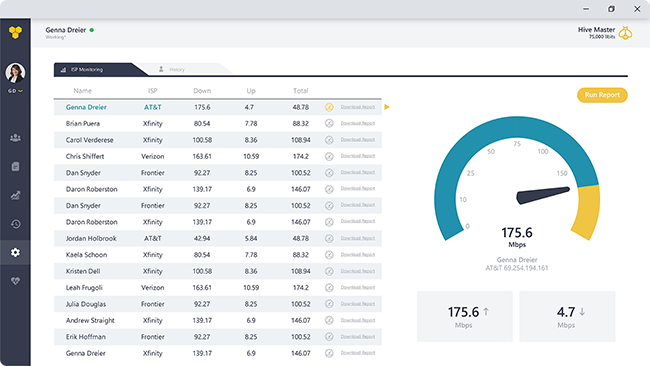Screen dimensions: 650x366
Task: Select the Kaela Schoon name
Action: coord(86,255)
